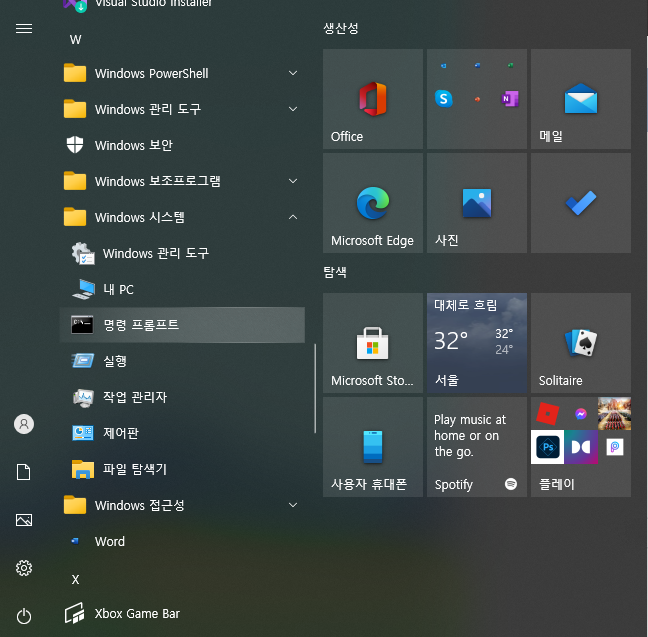Open the 서울 weather tile
The width and height of the screenshot is (648, 637).
[x=477, y=343]
